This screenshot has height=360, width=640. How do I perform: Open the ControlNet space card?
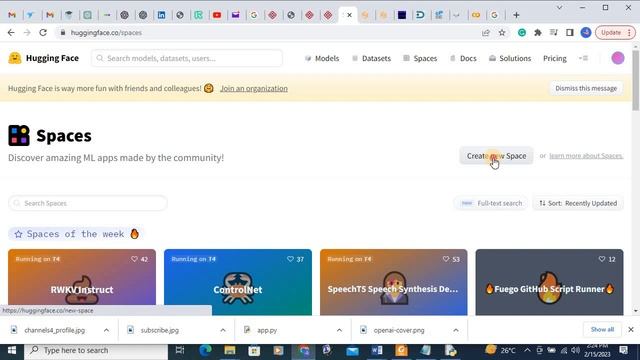pyautogui.click(x=238, y=282)
